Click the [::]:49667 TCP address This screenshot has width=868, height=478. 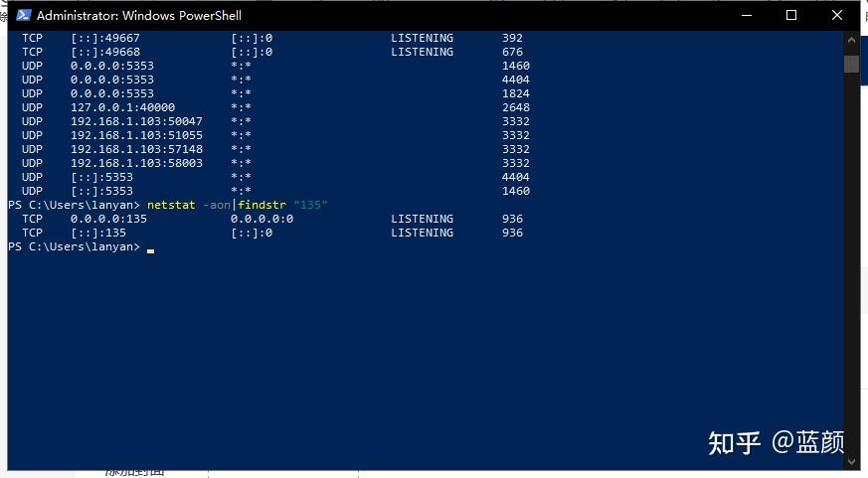pyautogui.click(x=105, y=38)
